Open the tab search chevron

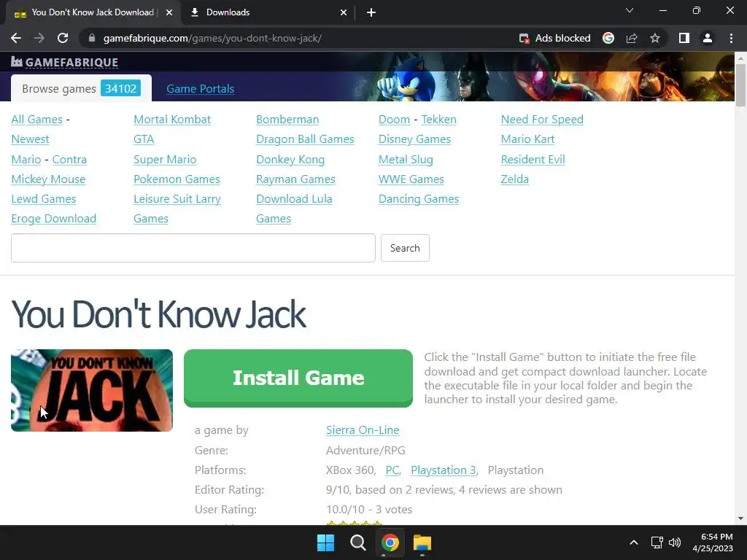tap(630, 10)
